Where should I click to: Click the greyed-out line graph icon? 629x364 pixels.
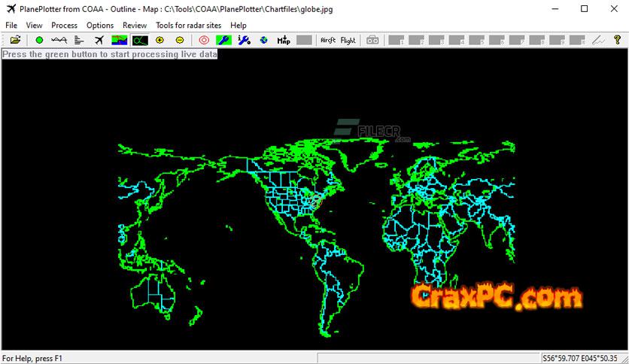(x=598, y=40)
